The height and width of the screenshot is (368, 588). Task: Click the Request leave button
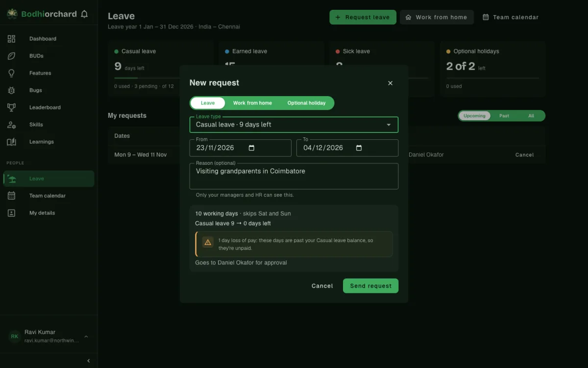363,17
